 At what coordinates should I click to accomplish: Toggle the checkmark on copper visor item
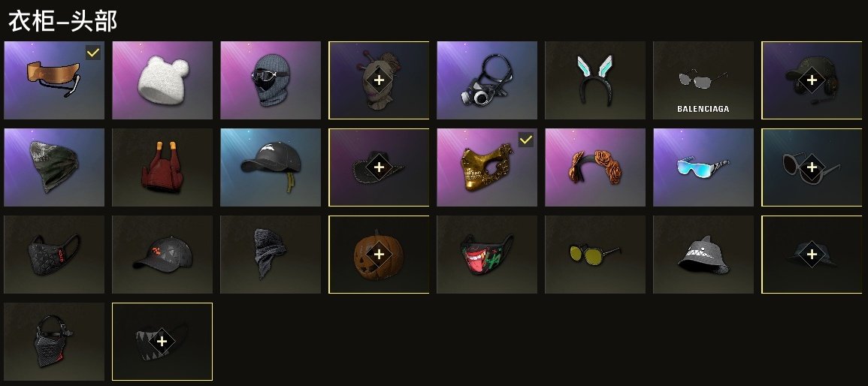click(93, 53)
